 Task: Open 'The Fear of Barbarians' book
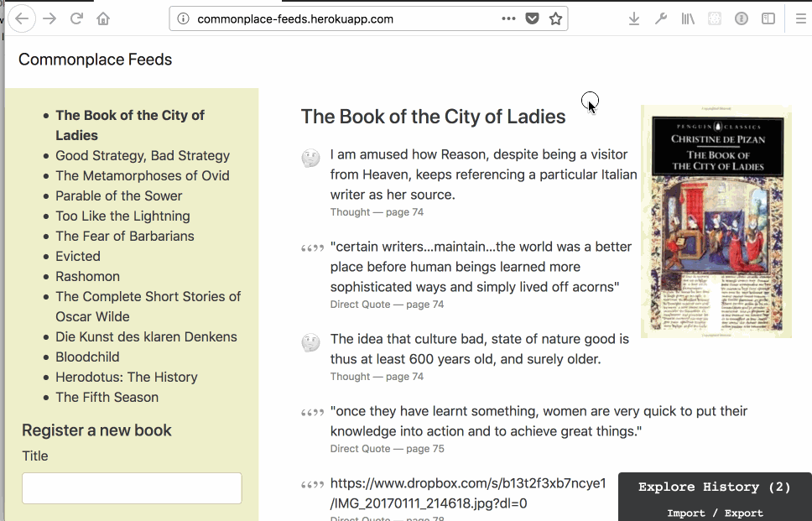coord(125,237)
